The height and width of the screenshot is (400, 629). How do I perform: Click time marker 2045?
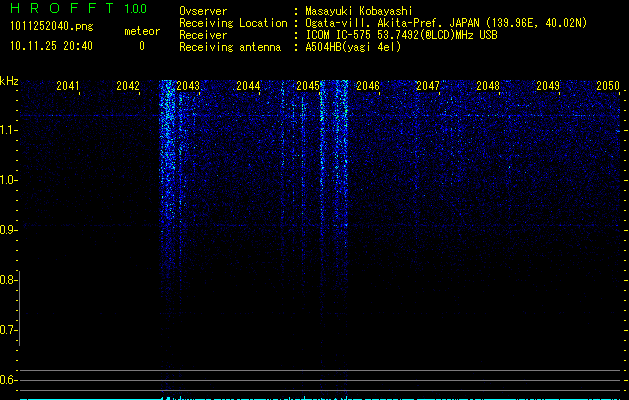point(308,86)
